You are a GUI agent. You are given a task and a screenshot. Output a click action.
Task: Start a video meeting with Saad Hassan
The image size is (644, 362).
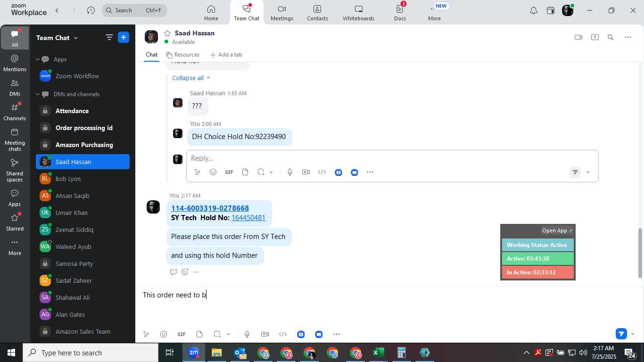coord(578,37)
